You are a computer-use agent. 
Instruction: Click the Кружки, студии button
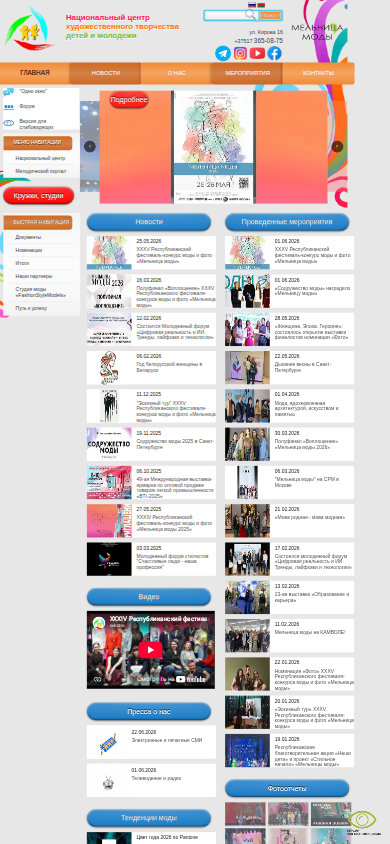pos(39,196)
